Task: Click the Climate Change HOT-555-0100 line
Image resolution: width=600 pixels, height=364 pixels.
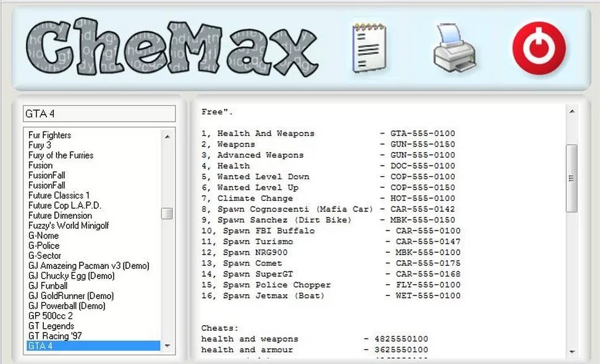Action: 328,198
